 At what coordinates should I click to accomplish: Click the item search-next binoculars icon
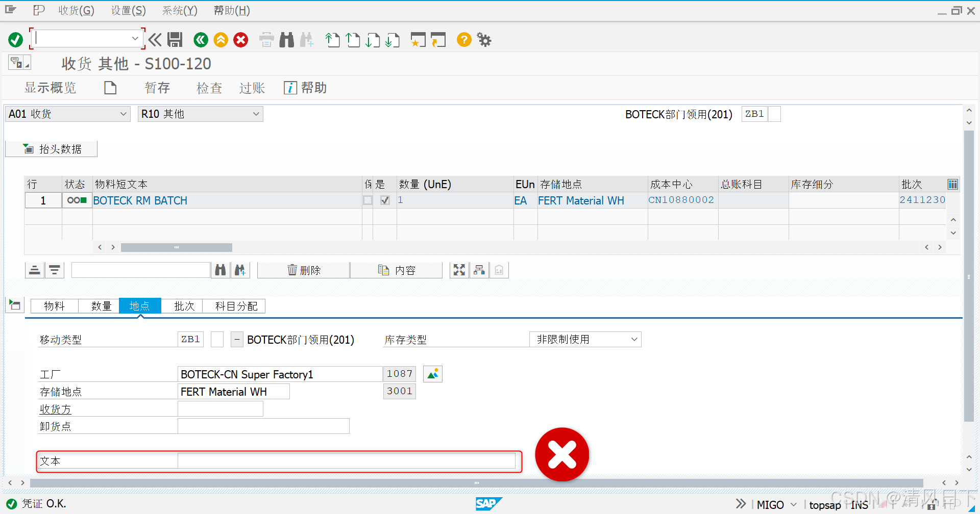click(240, 270)
